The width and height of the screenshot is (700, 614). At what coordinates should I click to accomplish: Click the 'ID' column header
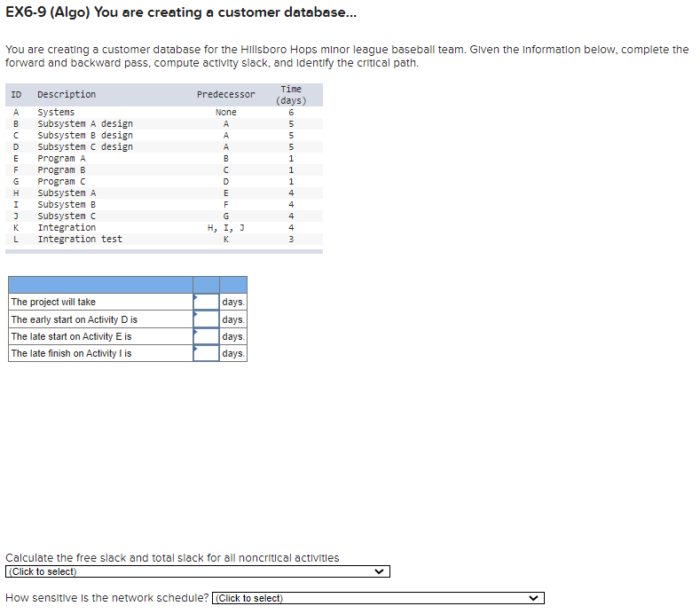[x=16, y=95]
